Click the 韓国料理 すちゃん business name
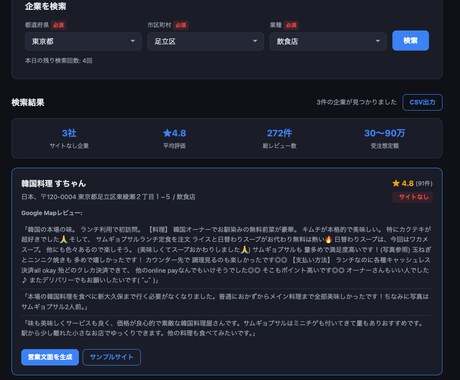Viewport: 460px width, 380px height. click(54, 184)
